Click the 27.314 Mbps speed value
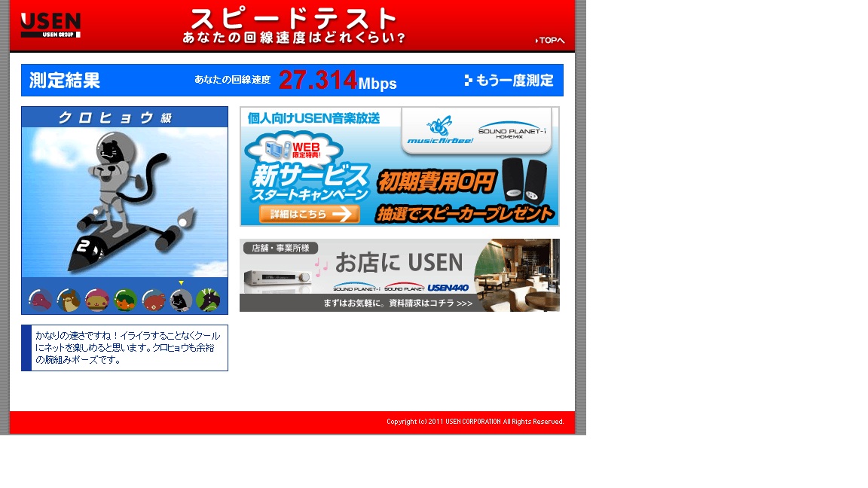This screenshot has width=868, height=488. pos(338,81)
